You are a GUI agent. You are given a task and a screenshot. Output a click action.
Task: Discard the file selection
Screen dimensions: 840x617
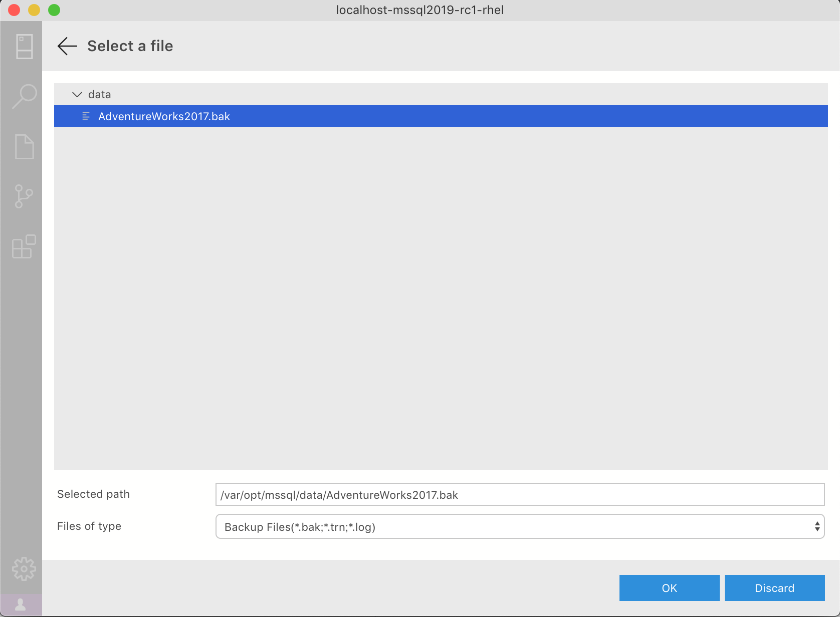774,588
